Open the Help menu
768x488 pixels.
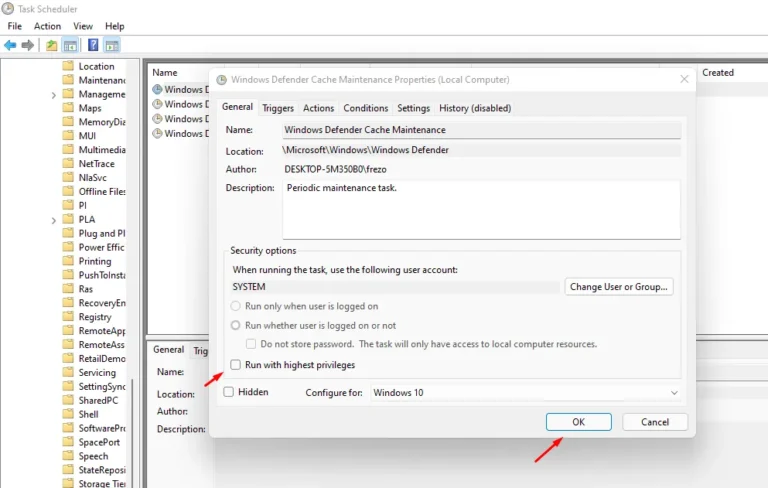click(x=115, y=26)
